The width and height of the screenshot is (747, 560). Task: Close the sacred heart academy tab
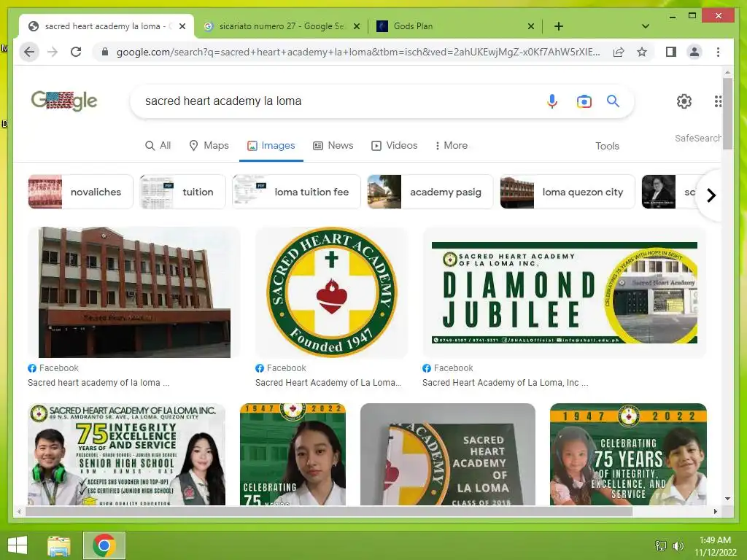(x=182, y=26)
